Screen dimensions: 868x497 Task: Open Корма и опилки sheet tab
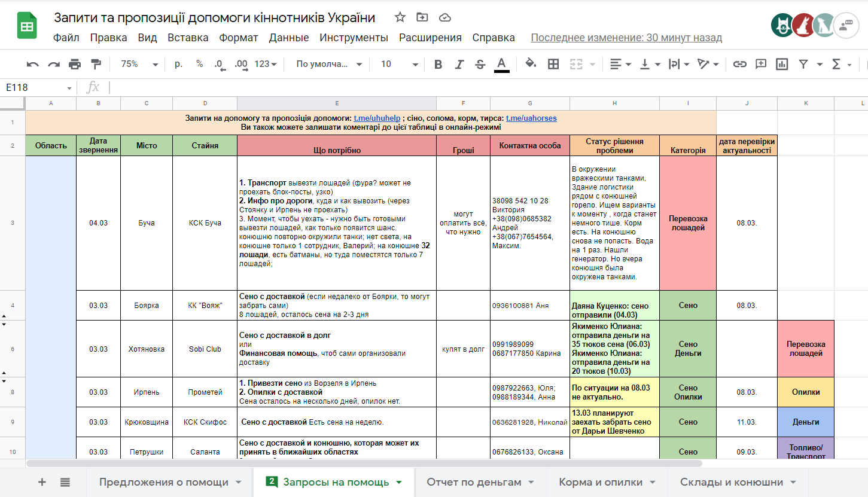click(x=607, y=482)
